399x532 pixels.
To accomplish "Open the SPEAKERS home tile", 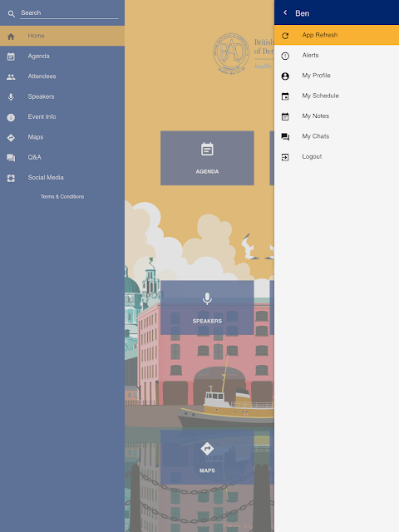I will [207, 308].
